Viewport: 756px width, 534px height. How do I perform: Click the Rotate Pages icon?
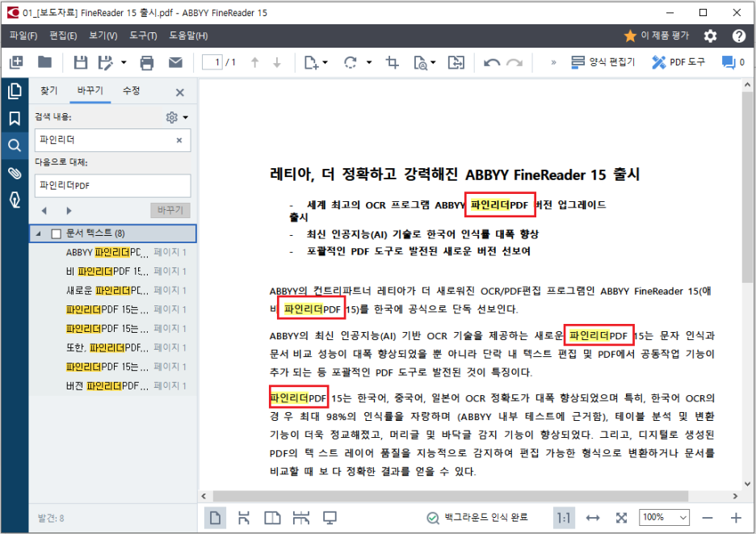351,62
